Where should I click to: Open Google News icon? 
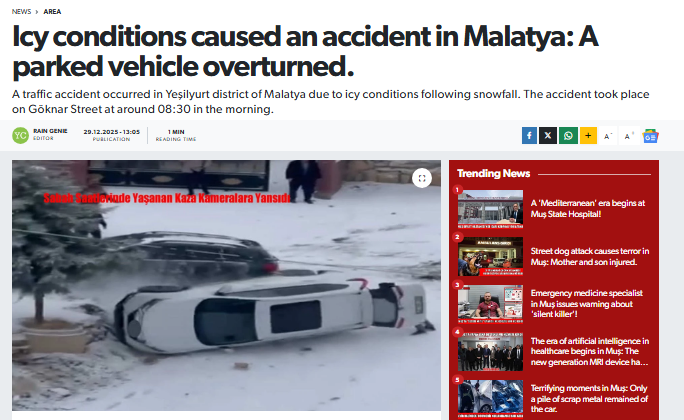point(650,136)
